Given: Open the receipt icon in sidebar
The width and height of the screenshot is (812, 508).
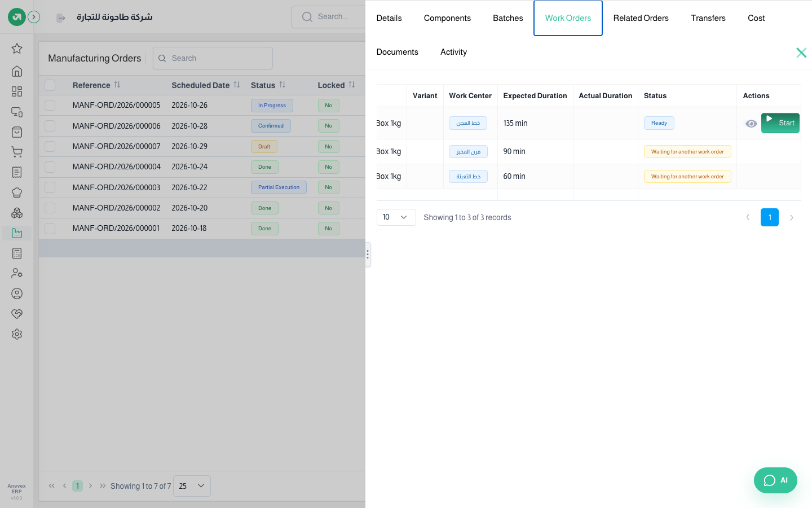Looking at the screenshot, I should click(17, 172).
